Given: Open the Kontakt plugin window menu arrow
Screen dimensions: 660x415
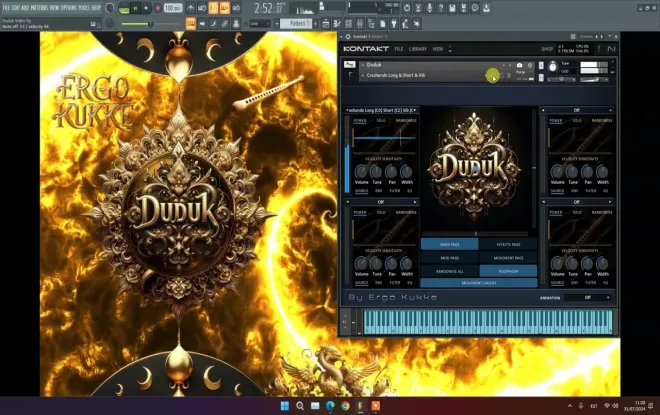Looking at the screenshot, I should pos(341,37).
